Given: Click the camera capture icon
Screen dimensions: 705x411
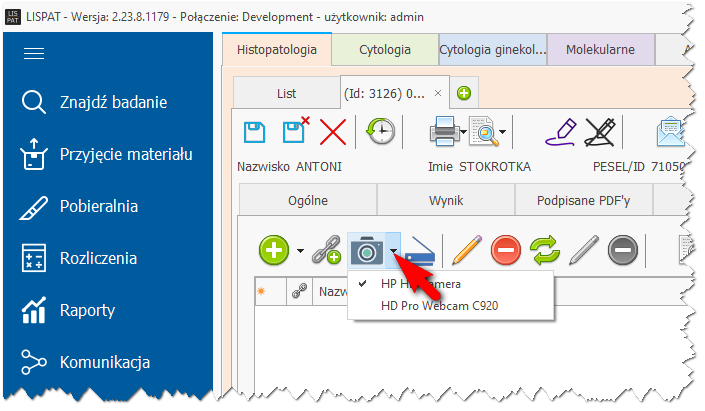Looking at the screenshot, I should tap(367, 251).
